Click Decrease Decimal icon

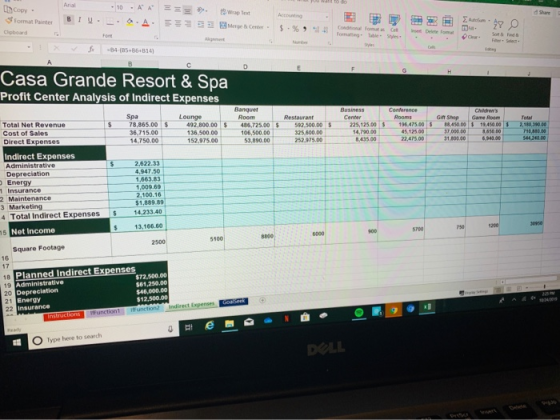point(325,30)
